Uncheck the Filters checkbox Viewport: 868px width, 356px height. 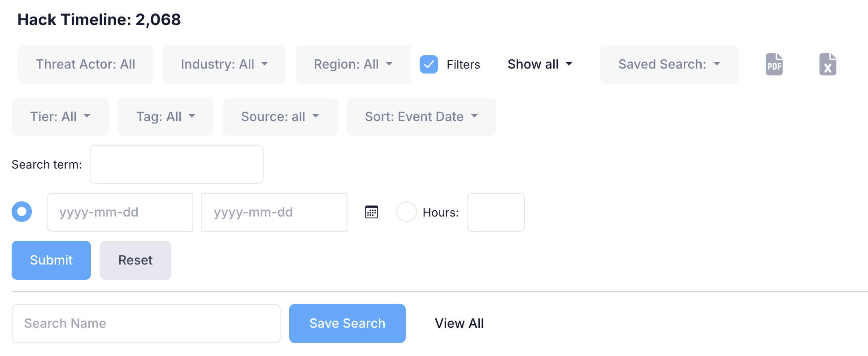429,65
